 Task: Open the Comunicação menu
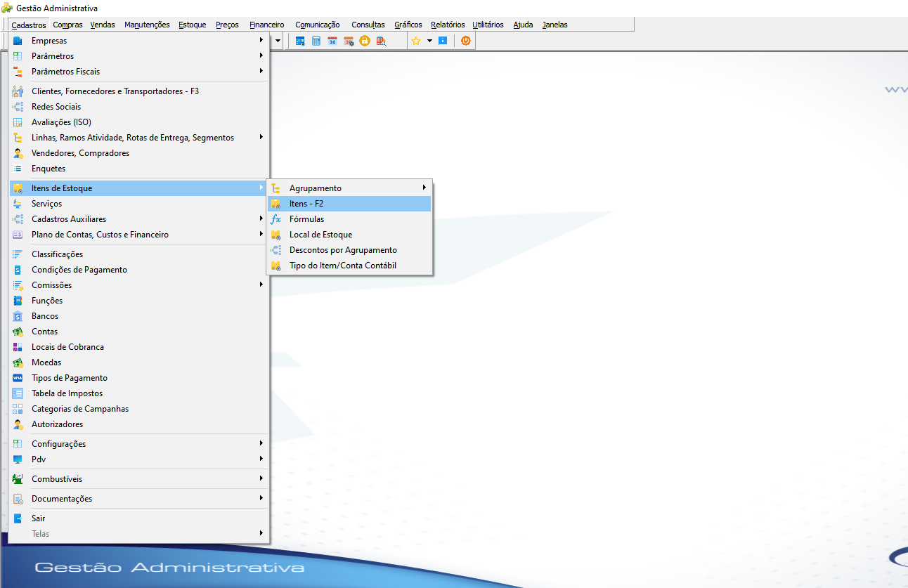pos(318,25)
